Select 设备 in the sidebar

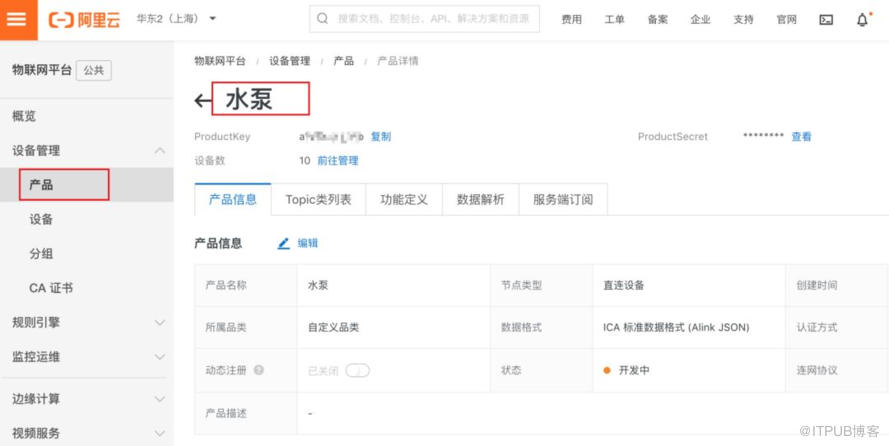(x=41, y=219)
